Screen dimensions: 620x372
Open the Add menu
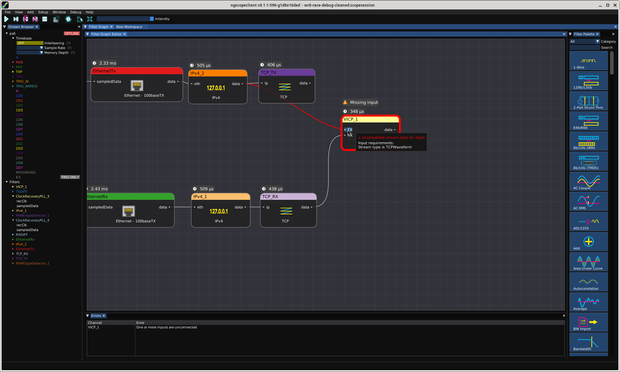click(30, 12)
